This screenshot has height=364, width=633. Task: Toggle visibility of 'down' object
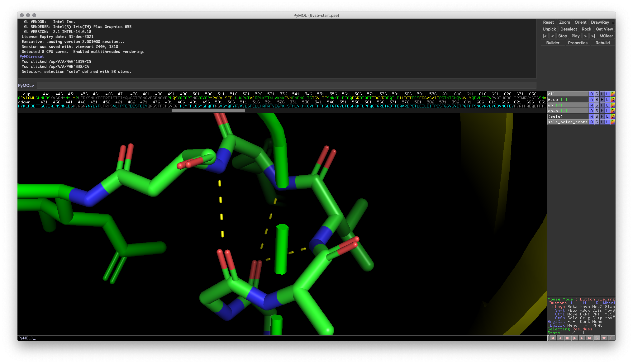568,111
